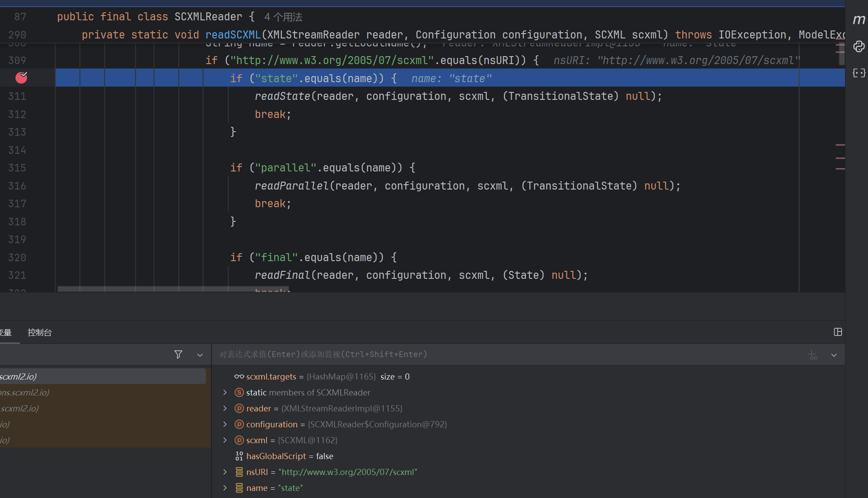The image size is (868, 498).
Task: Open the Maven tool window icon
Action: 859,19
